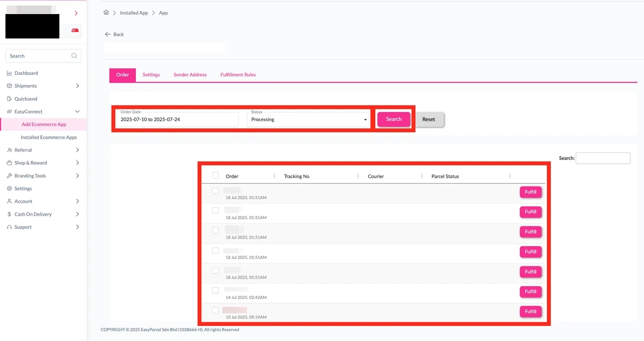Check the select-all checkbox in table header
644x341 pixels.
click(215, 175)
